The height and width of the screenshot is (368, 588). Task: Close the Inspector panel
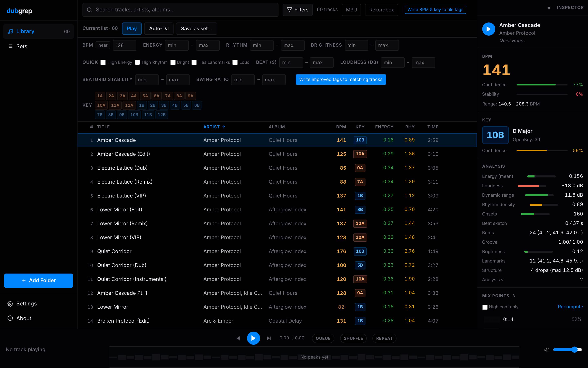[549, 8]
